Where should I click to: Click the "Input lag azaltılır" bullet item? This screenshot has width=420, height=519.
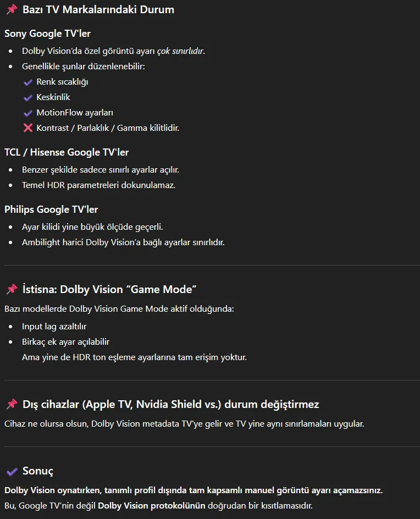(54, 327)
